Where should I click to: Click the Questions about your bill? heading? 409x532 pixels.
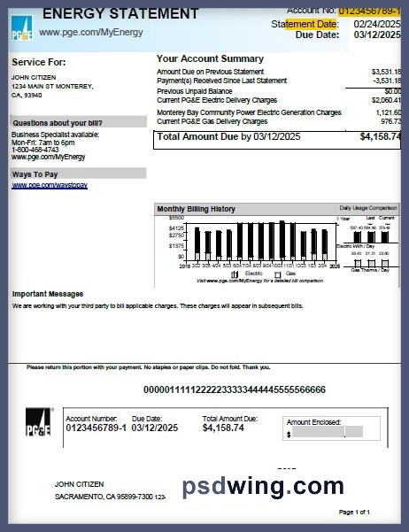[58, 123]
